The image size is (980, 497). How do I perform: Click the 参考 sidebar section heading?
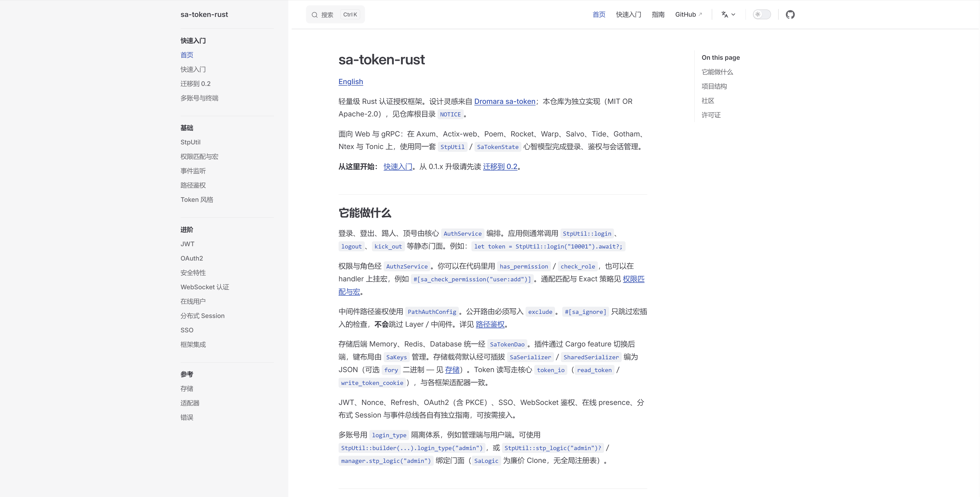pos(187,374)
